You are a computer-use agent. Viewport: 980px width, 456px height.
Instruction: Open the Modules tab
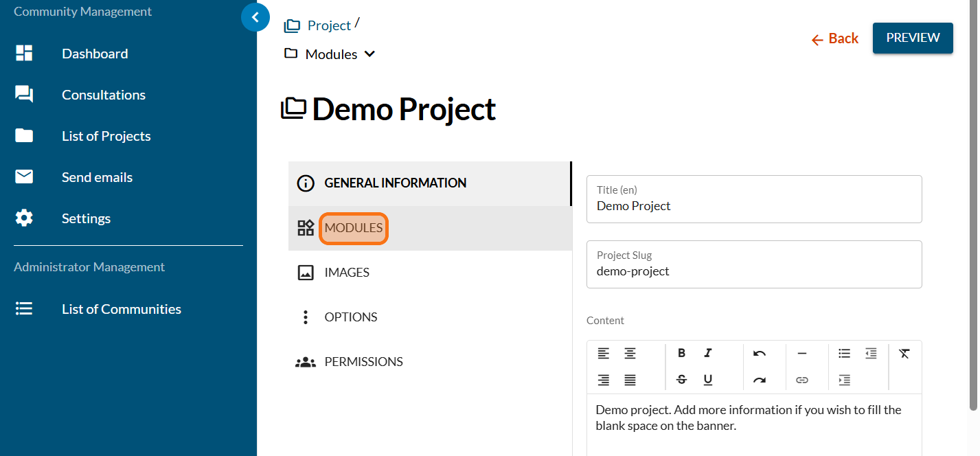(354, 228)
